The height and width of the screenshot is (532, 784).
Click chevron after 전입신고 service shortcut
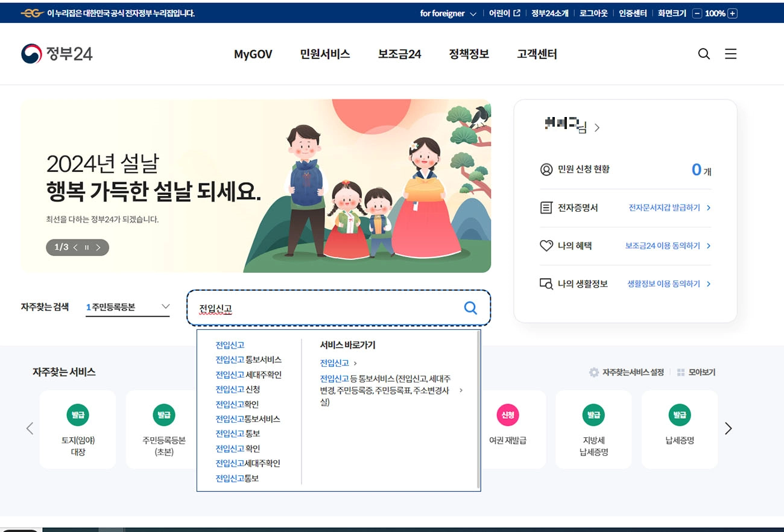pos(355,363)
